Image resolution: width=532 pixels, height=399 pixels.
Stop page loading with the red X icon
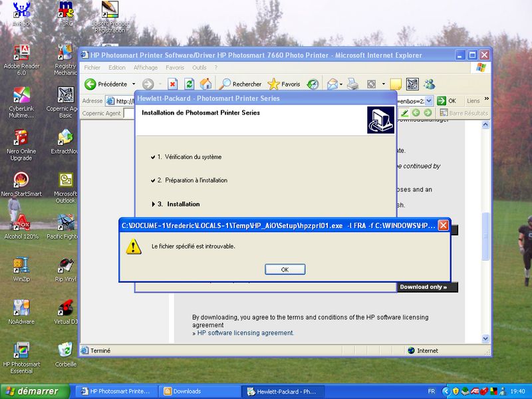click(173, 84)
